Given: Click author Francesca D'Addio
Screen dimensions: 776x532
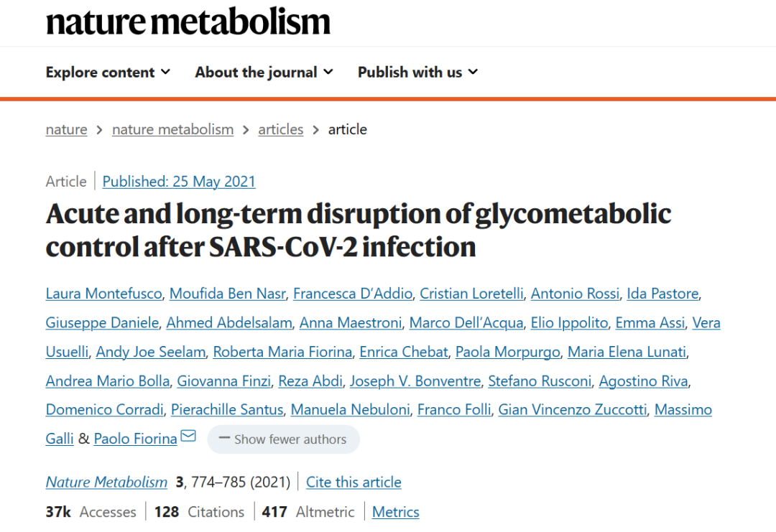Looking at the screenshot, I should tap(352, 294).
